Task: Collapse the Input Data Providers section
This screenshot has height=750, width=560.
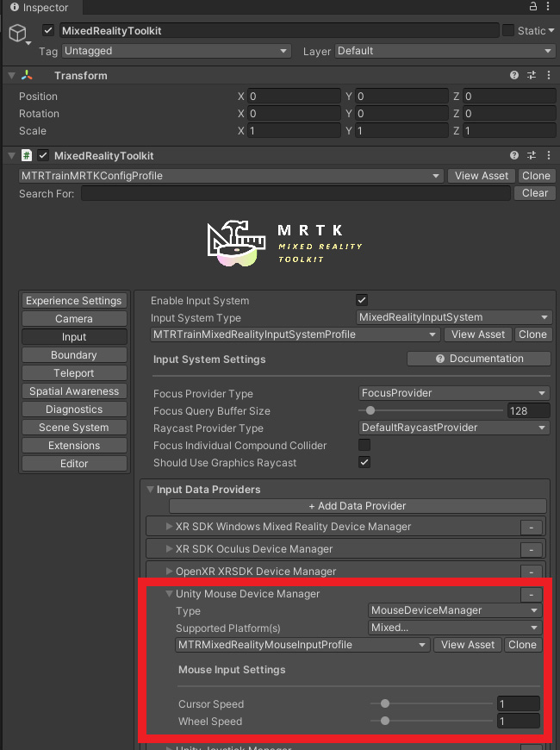Action: point(150,490)
